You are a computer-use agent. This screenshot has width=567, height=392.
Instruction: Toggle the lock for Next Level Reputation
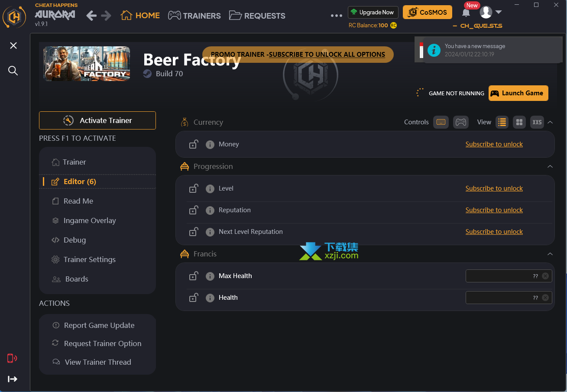[x=194, y=232]
